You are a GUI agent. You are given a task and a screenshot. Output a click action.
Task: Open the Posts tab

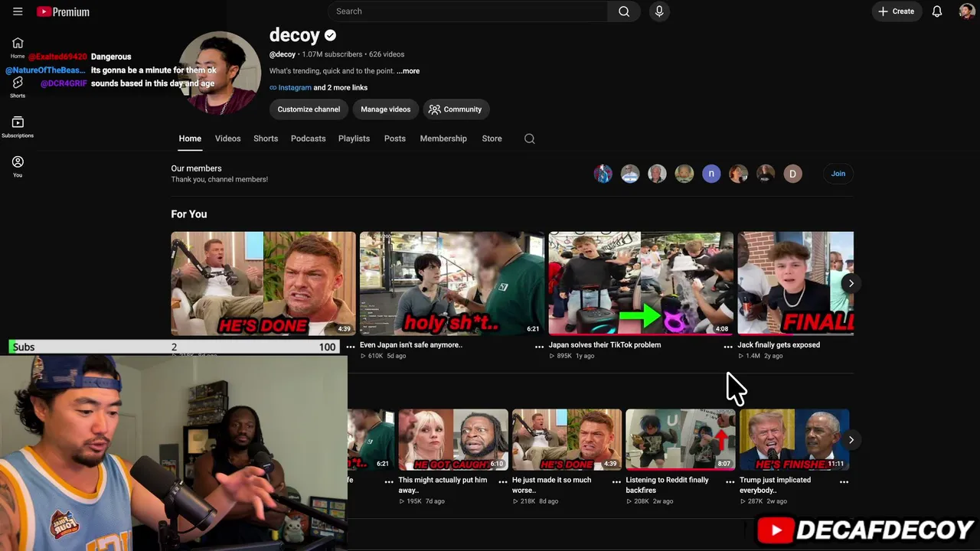point(394,139)
